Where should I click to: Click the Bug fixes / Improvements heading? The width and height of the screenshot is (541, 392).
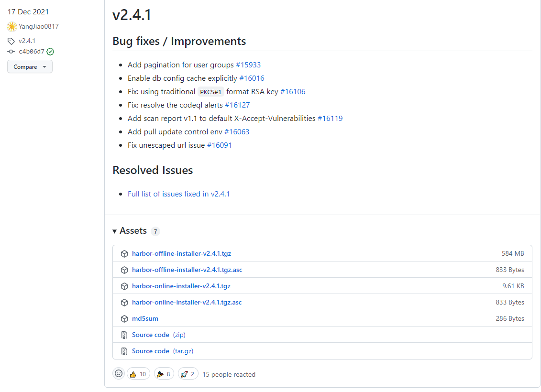[x=179, y=42]
